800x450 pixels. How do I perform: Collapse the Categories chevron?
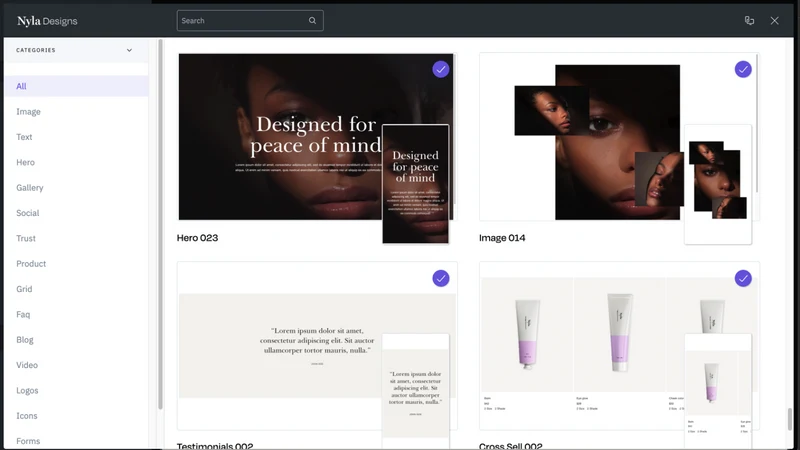click(x=129, y=50)
